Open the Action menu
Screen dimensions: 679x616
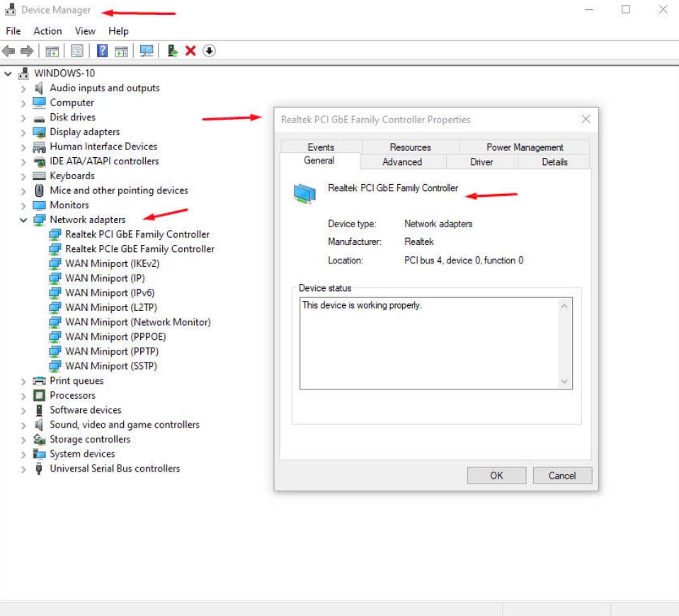[x=47, y=31]
